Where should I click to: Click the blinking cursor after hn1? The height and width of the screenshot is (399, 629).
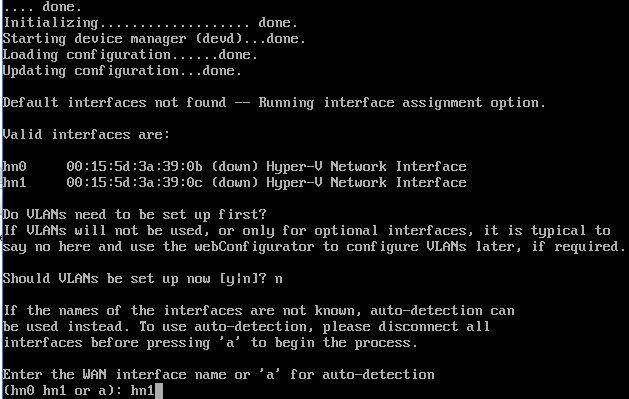click(x=159, y=391)
